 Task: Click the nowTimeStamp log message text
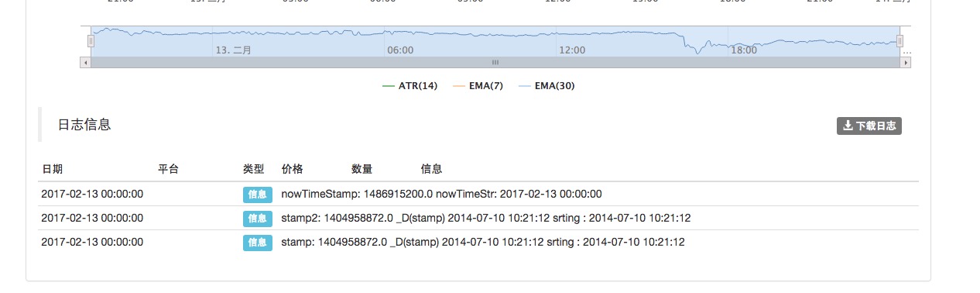click(x=441, y=194)
